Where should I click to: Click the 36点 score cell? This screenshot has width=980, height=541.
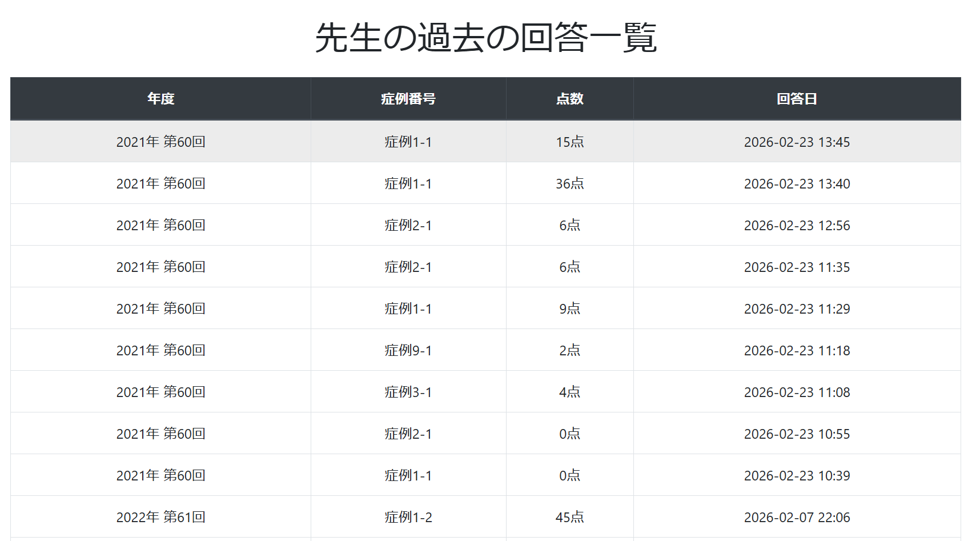tap(569, 183)
